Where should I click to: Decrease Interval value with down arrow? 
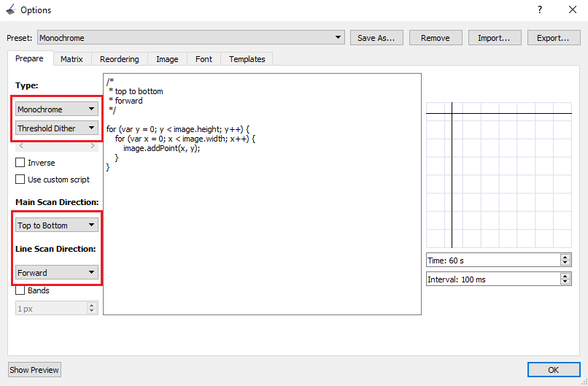point(565,282)
